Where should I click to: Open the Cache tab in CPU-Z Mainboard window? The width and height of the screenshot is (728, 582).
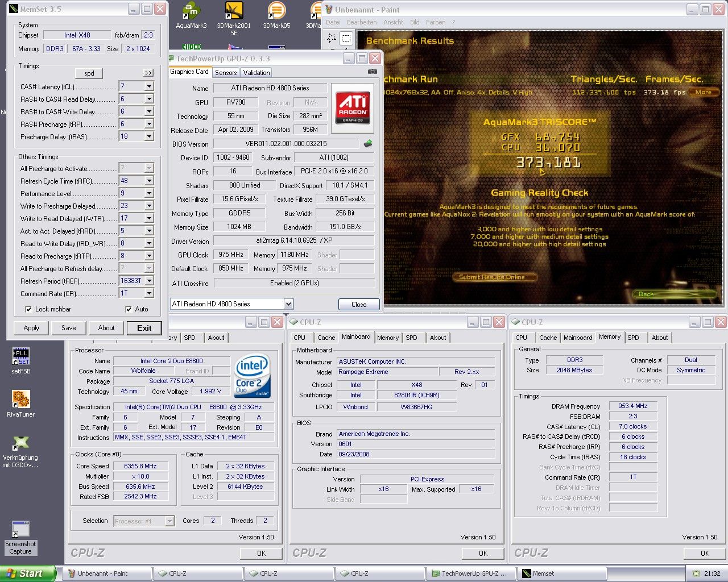click(x=326, y=338)
